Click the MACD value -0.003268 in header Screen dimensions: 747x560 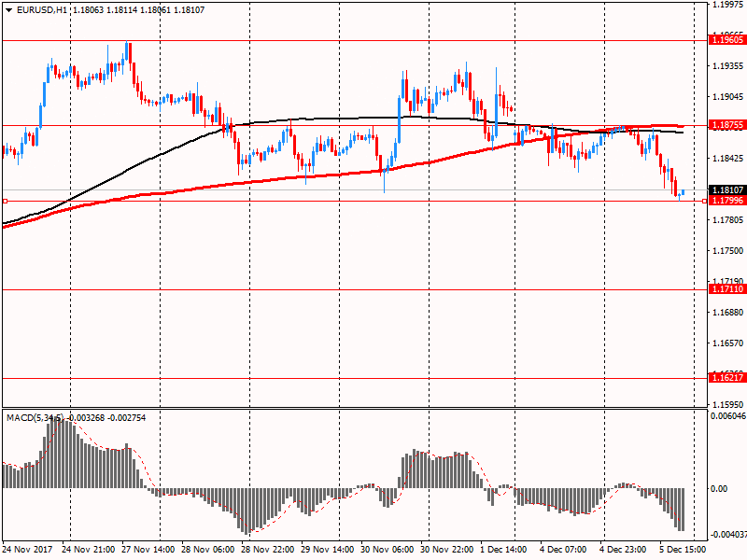[x=85, y=418]
